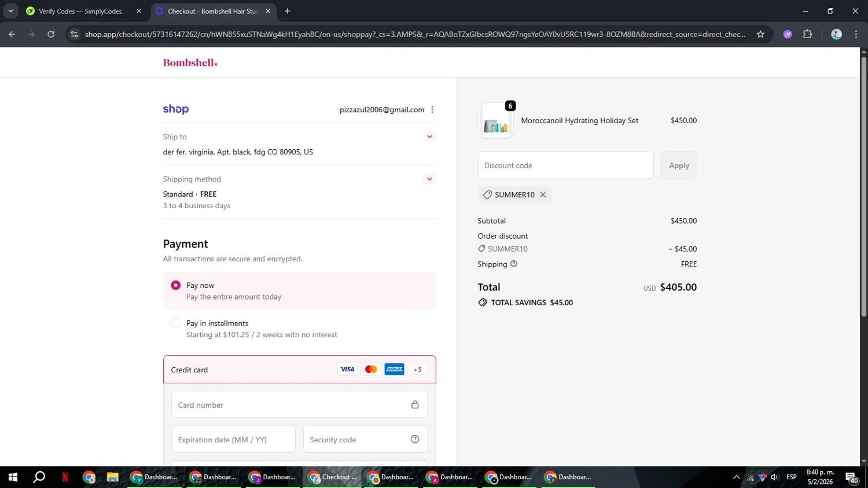Open a new browser tab

point(288,11)
